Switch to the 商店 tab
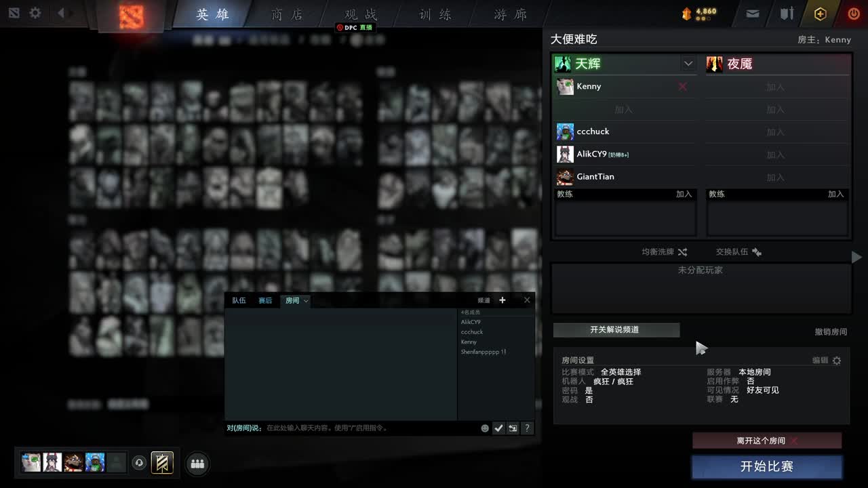The image size is (868, 488). [285, 14]
